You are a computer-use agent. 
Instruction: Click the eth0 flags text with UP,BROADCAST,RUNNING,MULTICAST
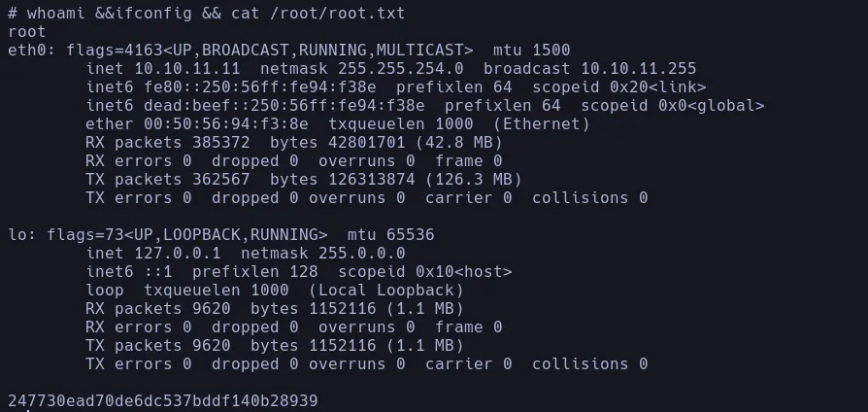pyautogui.click(x=260, y=51)
